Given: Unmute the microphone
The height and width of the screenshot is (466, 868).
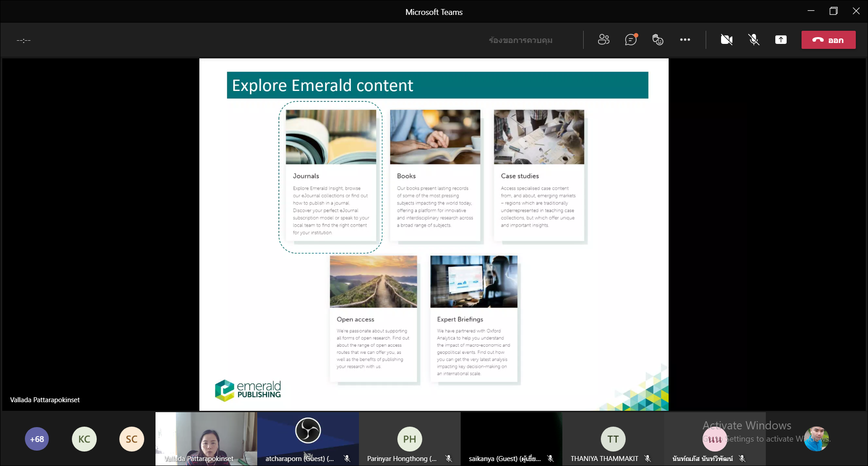Looking at the screenshot, I should (x=754, y=40).
